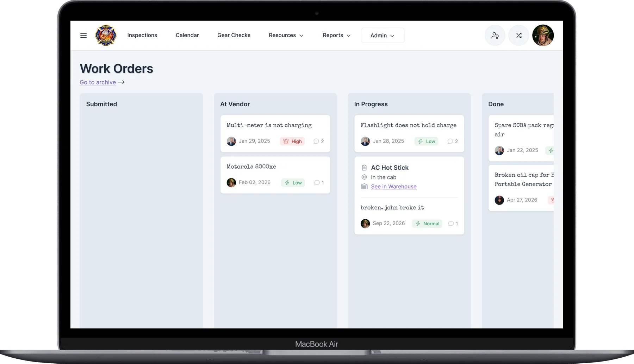Go to the Inspections page
Image resolution: width=634 pixels, height=364 pixels.
142,35
